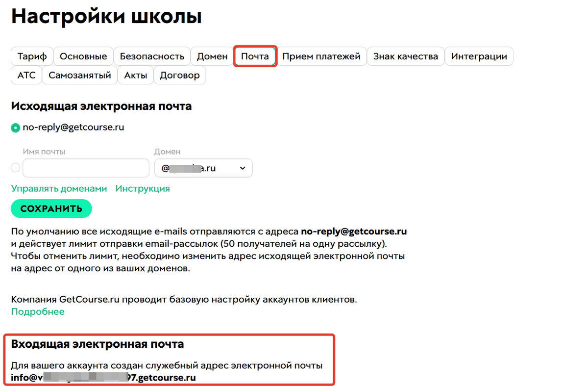The height and width of the screenshot is (386, 588).
Task: Select the custom sender address radio button
Action: pyautogui.click(x=16, y=168)
